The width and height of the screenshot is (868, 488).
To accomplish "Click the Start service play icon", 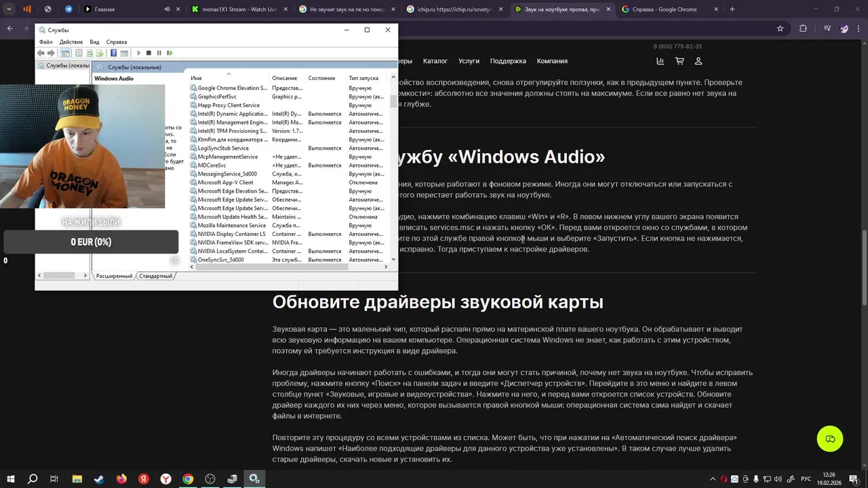I will tap(139, 53).
